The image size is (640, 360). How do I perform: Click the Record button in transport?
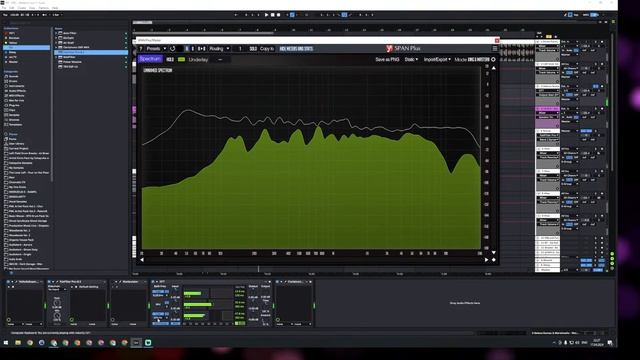279,15
